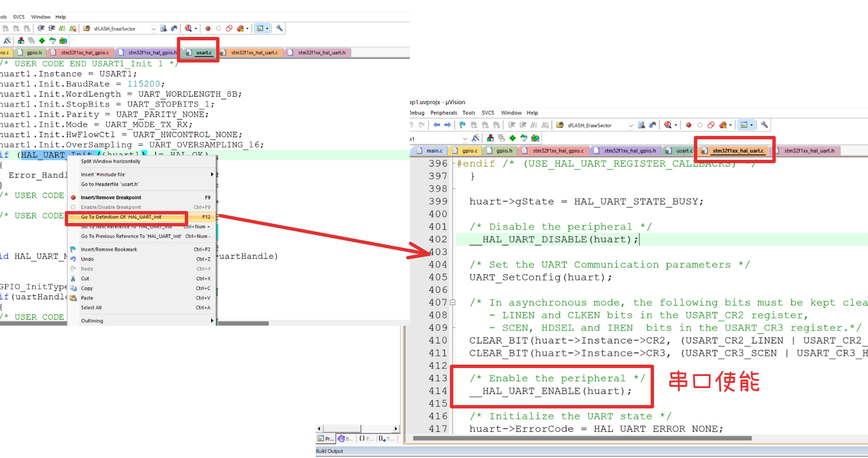Image resolution: width=868 pixels, height=458 pixels.
Task: Switch to stm32f1xx_hal_uart.c tab in left window
Action: point(250,52)
